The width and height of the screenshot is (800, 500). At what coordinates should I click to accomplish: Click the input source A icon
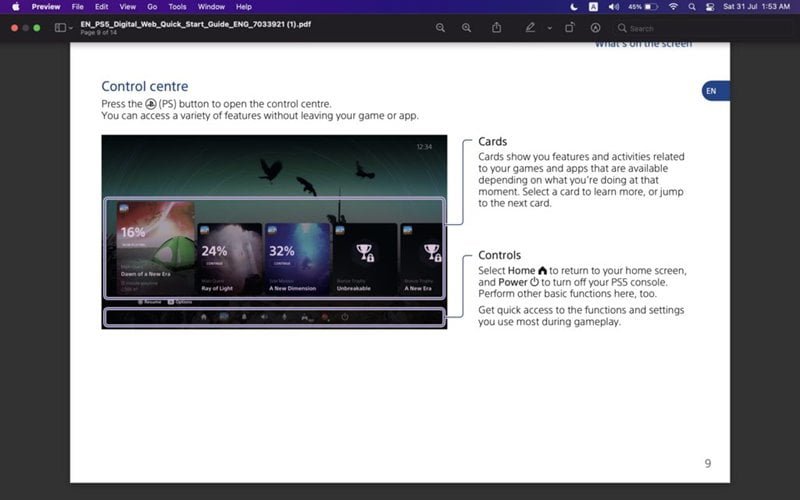(x=593, y=7)
